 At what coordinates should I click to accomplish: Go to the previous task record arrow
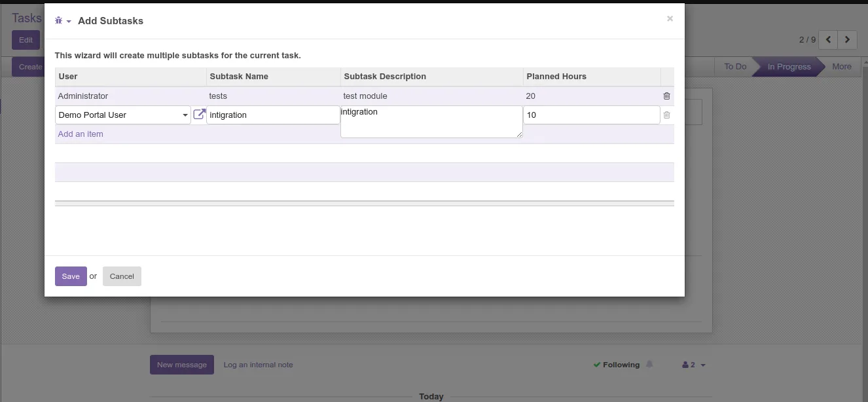pos(828,39)
